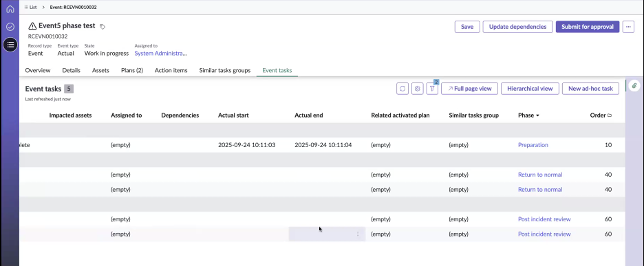This screenshot has height=266, width=644.
Task: Click the Event5 phase test title
Action: pos(67,26)
